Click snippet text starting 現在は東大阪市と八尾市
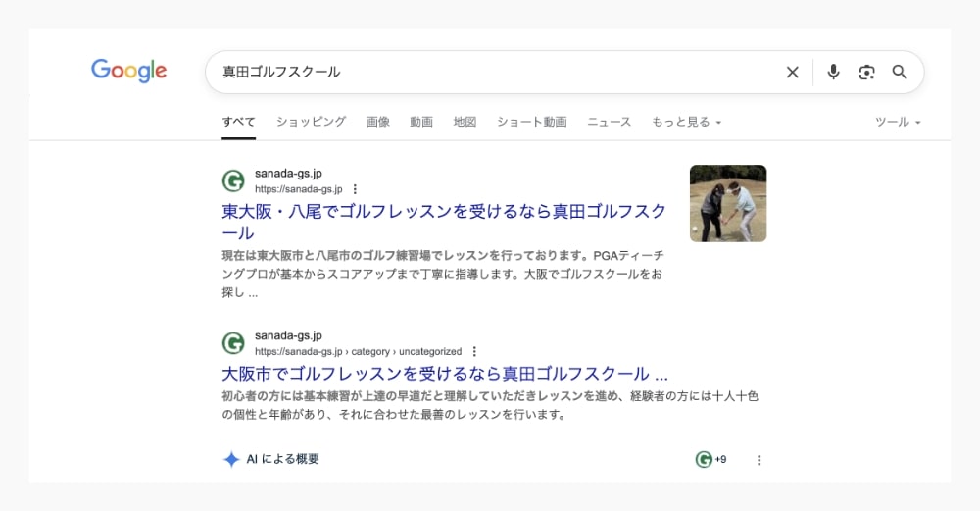Image resolution: width=980 pixels, height=511 pixels. click(x=443, y=274)
